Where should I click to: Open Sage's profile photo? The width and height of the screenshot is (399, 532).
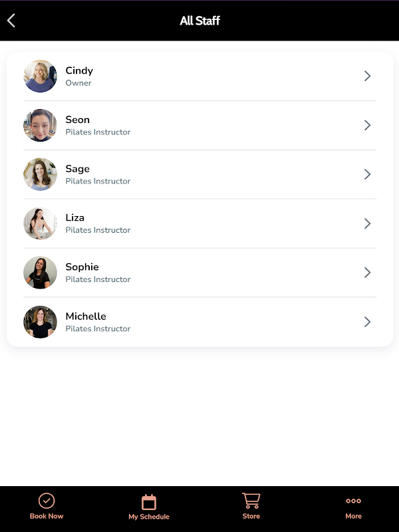click(41, 174)
